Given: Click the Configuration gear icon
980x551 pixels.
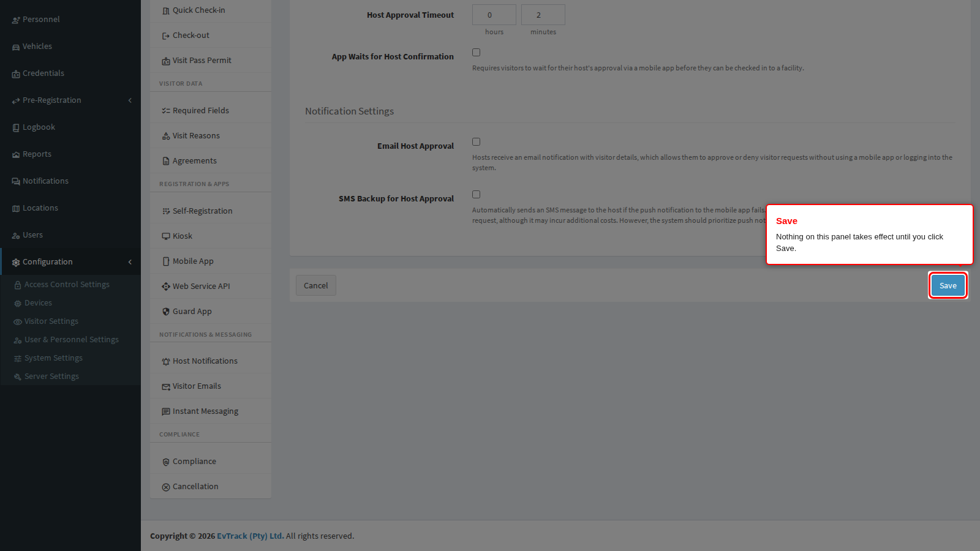Looking at the screenshot, I should tap(16, 263).
